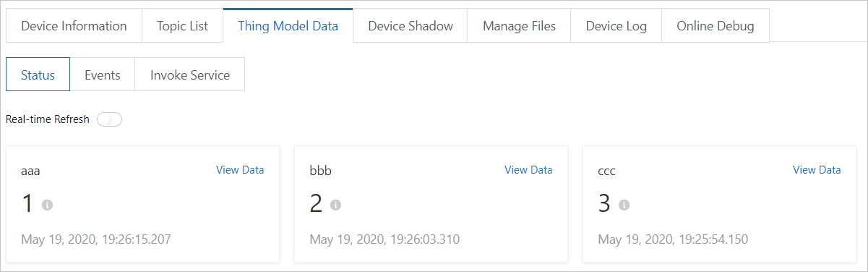Click the info icon beside value 2

tap(335, 205)
